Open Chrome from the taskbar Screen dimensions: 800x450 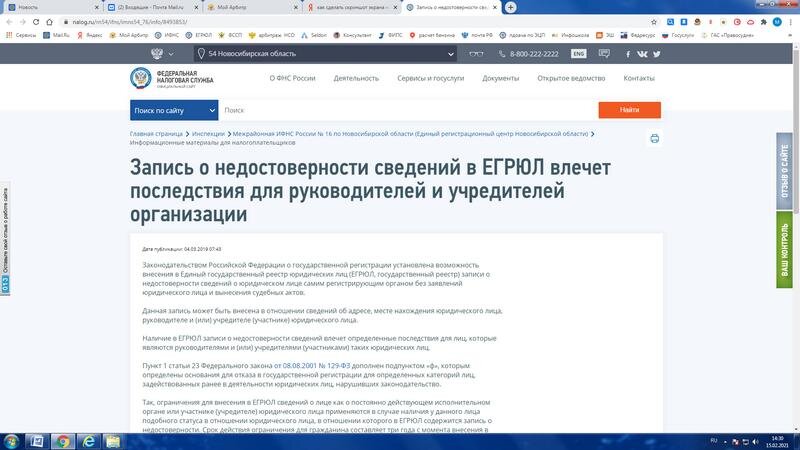(63, 441)
